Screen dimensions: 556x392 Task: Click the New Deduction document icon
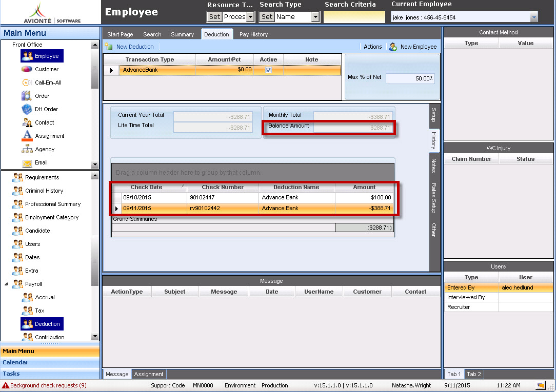tap(109, 47)
